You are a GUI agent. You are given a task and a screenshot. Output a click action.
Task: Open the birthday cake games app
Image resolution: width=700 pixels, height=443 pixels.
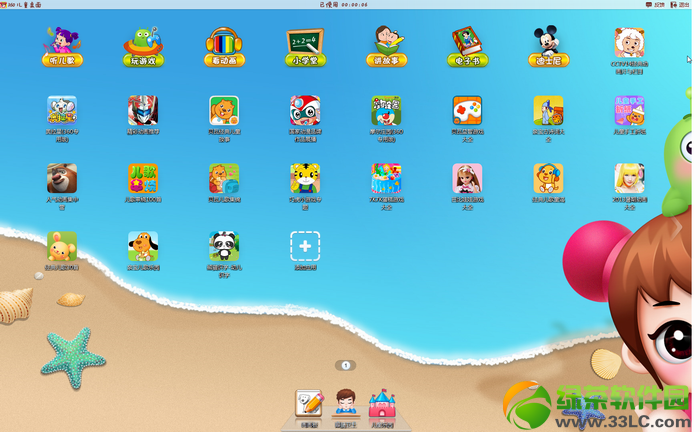pyautogui.click(x=386, y=178)
